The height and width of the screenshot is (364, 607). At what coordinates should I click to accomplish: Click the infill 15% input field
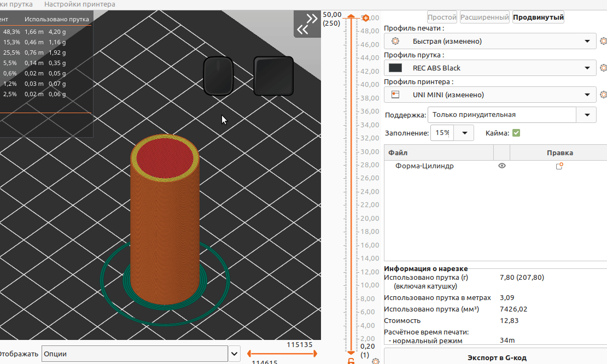pyautogui.click(x=442, y=133)
